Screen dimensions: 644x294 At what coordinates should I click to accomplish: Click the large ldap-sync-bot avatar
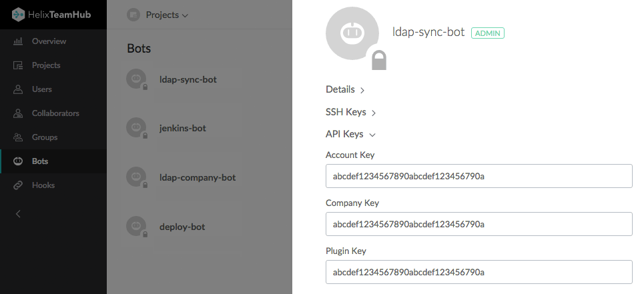point(351,35)
